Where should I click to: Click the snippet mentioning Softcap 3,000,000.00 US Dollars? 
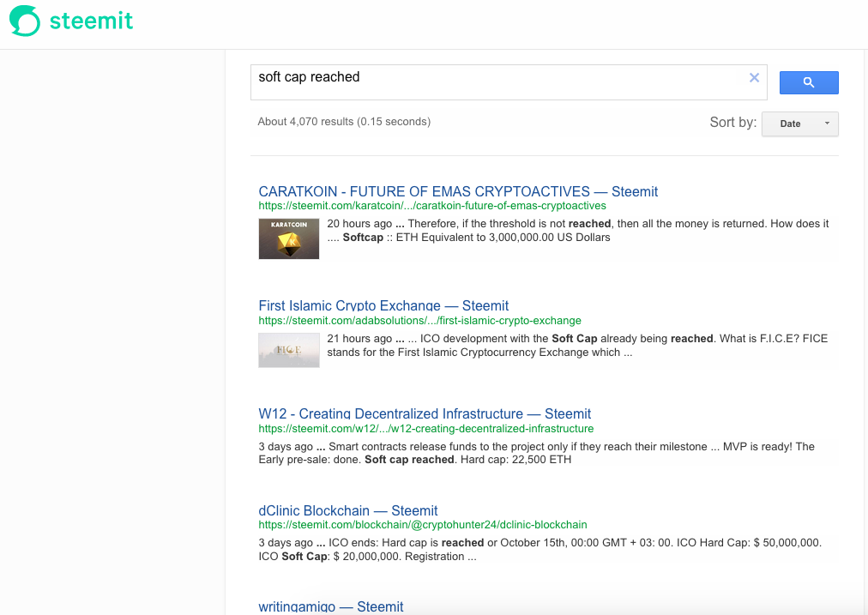pyautogui.click(x=578, y=231)
